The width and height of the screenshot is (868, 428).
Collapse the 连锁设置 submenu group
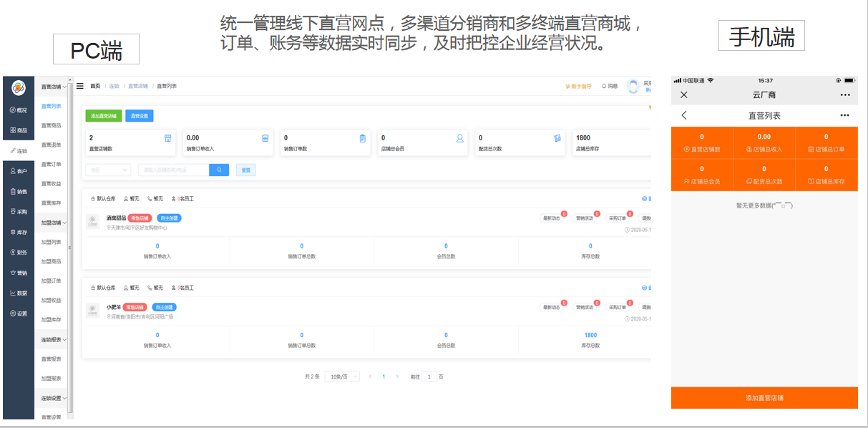tap(54, 398)
